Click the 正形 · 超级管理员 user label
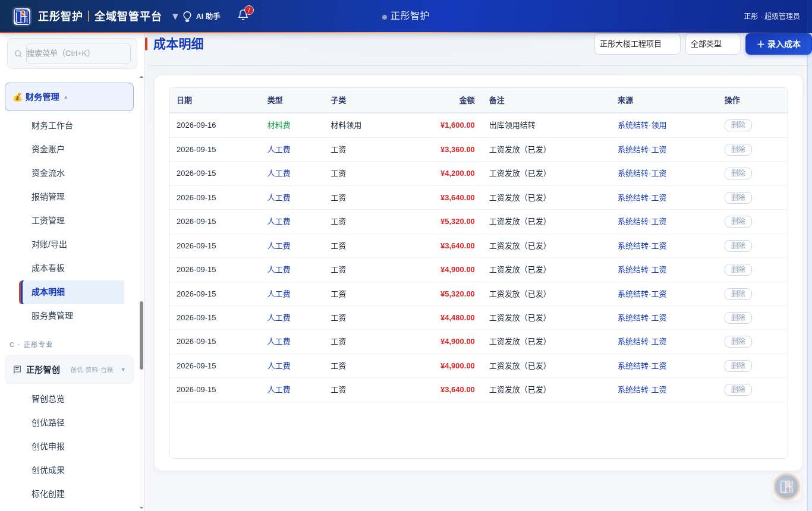 pyautogui.click(x=772, y=16)
